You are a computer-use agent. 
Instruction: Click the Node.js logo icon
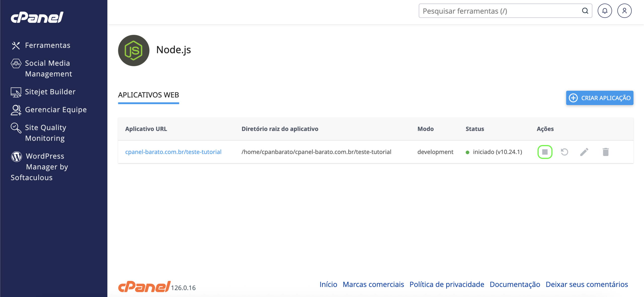click(x=134, y=50)
